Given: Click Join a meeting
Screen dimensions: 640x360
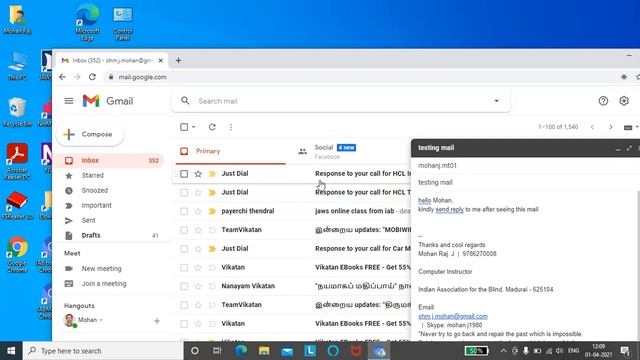Looking at the screenshot, I should click(104, 284).
